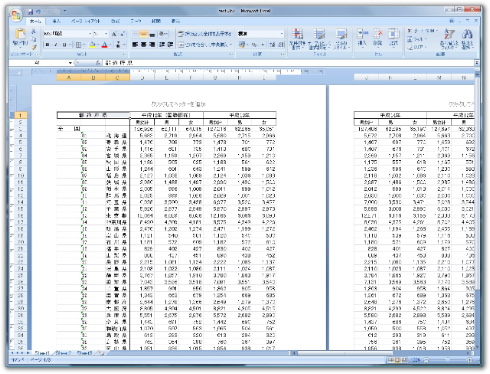Switch to the Insert ribbon tab
This screenshot has height=374, width=490.
57,21
